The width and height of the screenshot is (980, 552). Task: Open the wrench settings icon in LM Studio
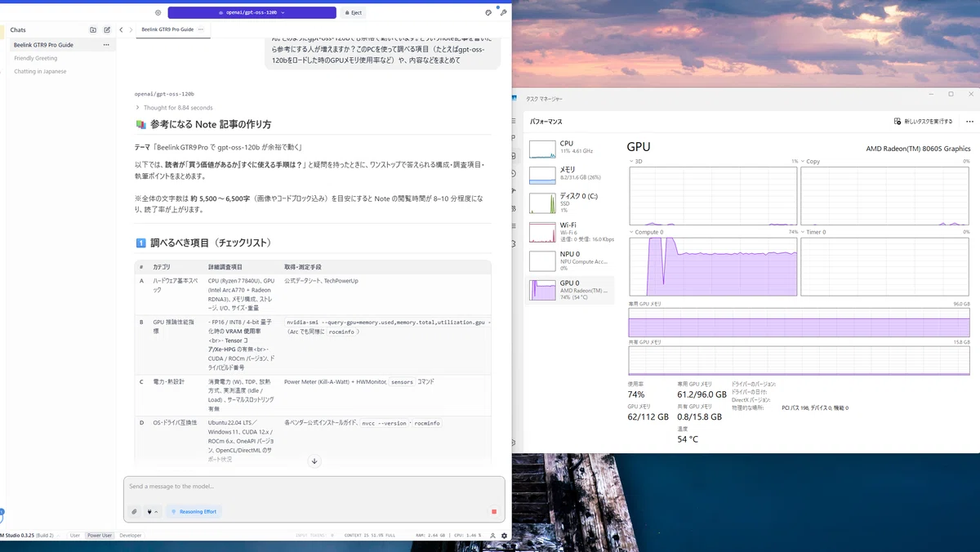(x=503, y=13)
